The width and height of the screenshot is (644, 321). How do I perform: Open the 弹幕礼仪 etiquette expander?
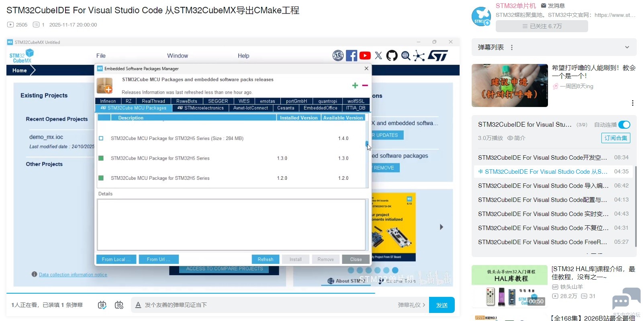click(x=411, y=305)
